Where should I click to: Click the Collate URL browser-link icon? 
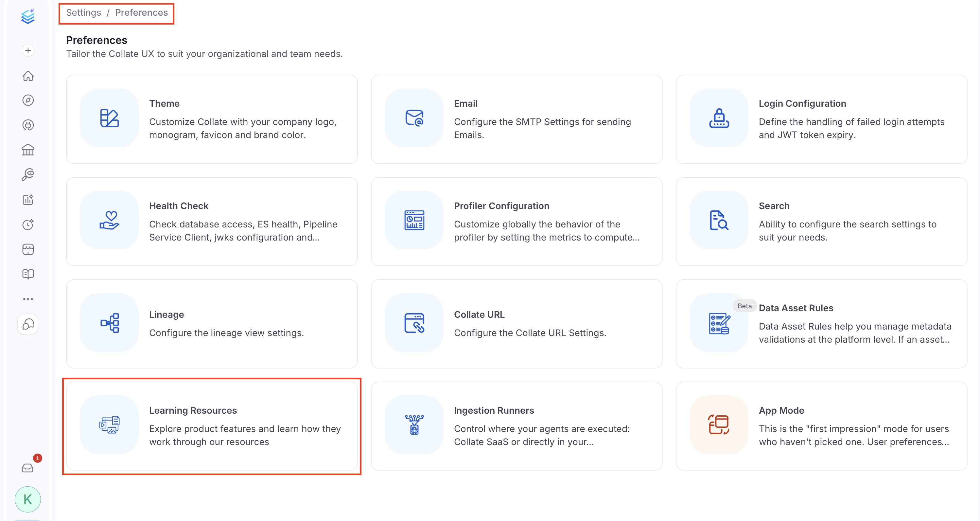point(414,323)
